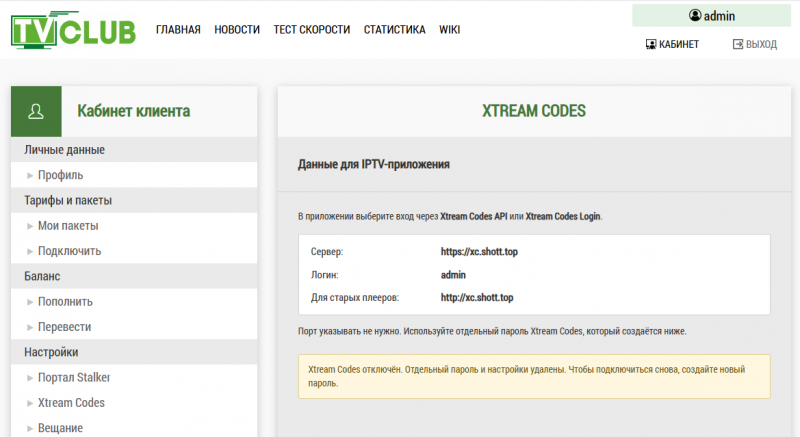Click the Выход exit arrow icon

[x=738, y=44]
